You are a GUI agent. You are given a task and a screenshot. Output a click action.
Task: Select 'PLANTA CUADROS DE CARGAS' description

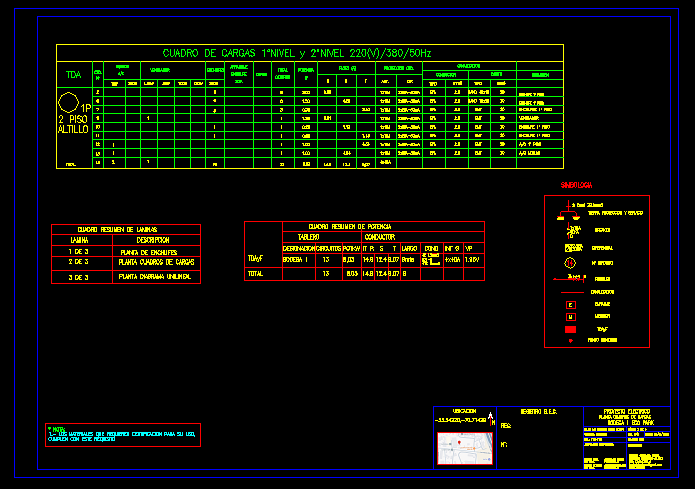click(x=156, y=262)
